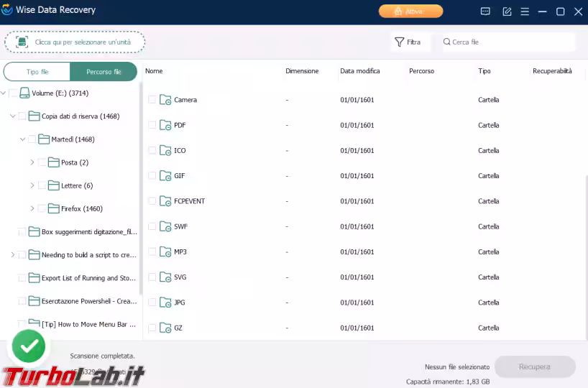588x388 pixels.
Task: Tick the Martedì (1468) checkbox
Action: pos(32,139)
